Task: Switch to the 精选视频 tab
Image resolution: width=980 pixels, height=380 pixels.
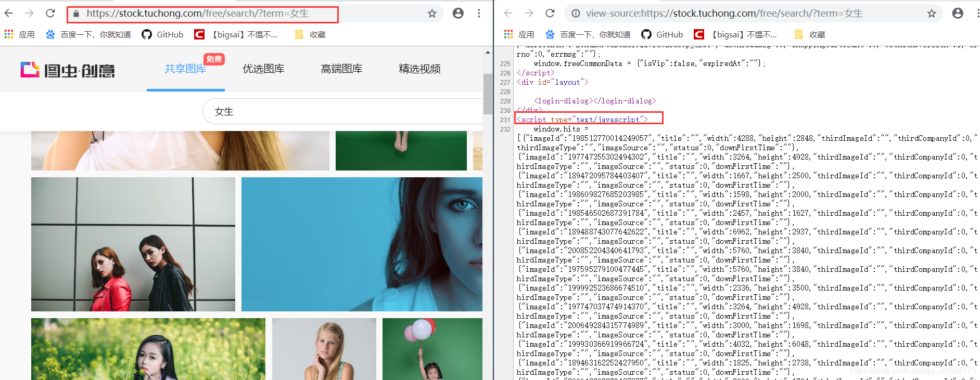Action: pos(420,69)
